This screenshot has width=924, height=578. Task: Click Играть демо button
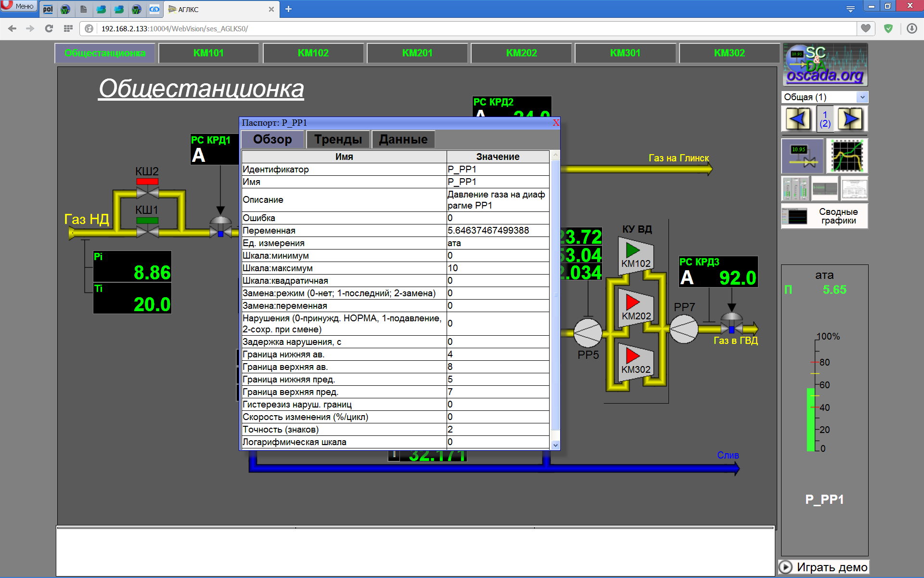pos(824,567)
